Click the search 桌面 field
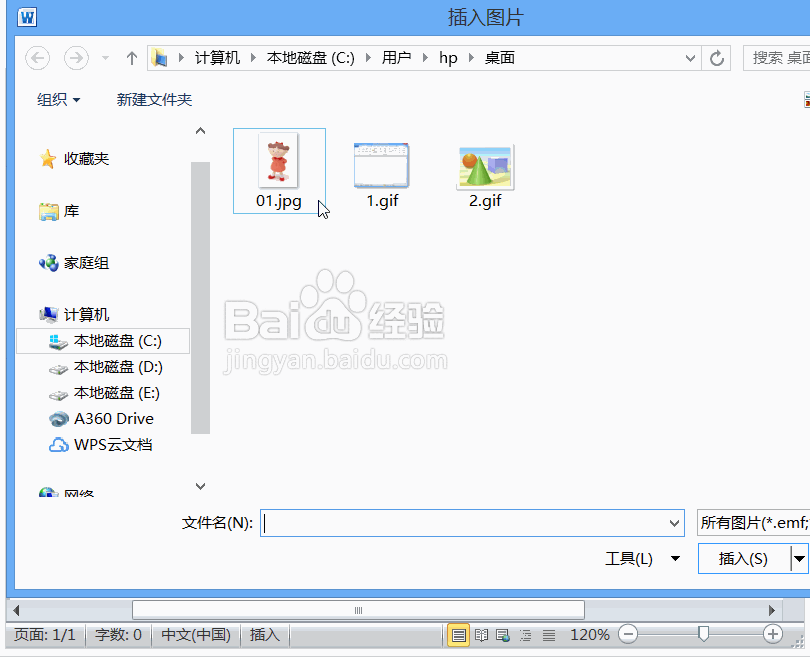The width and height of the screenshot is (810, 657). click(x=776, y=58)
